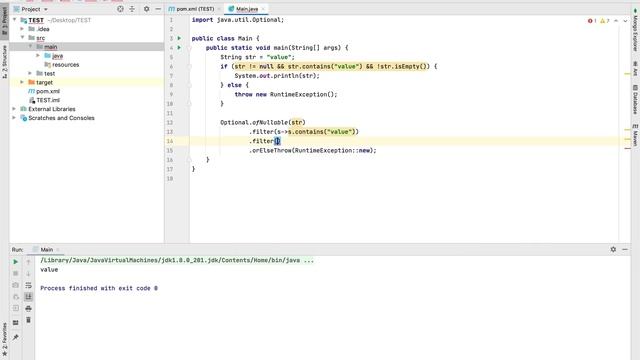
Task: Collapse all in Project panel
Action: click(x=132, y=9)
